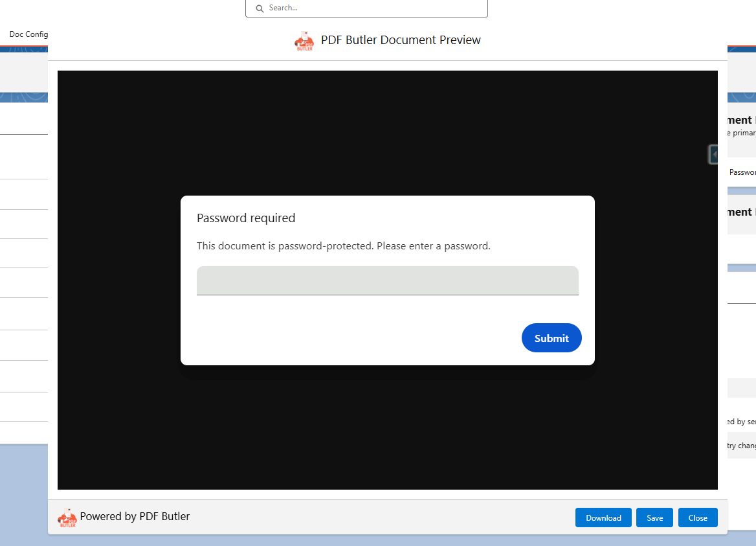The height and width of the screenshot is (546, 756).
Task: Click the 'Password required' heading
Action: [x=246, y=218]
